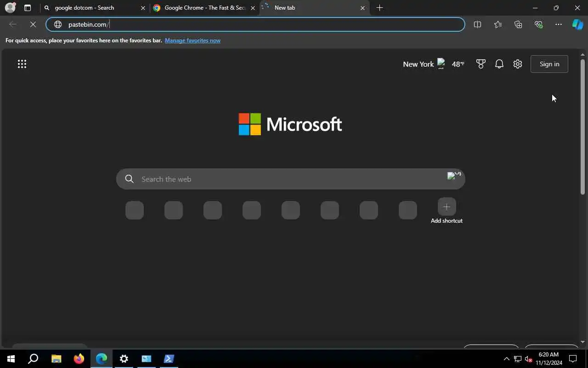Open Collections panel

(518, 24)
